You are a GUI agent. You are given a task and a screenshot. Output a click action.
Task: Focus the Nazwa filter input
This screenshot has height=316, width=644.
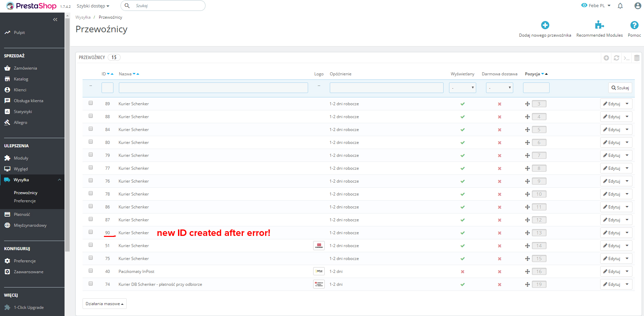(213, 88)
